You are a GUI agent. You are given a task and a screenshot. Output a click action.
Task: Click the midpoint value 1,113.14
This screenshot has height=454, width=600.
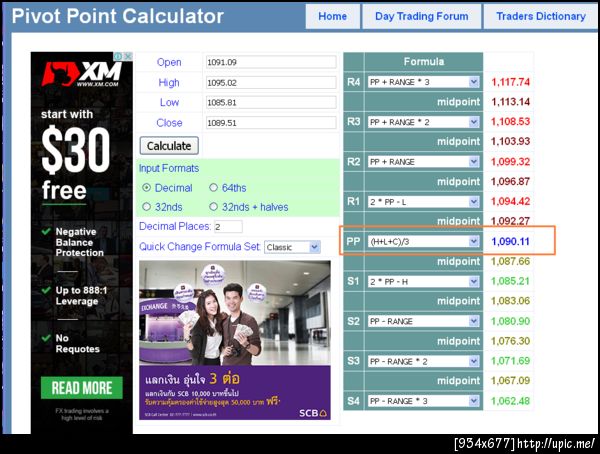click(x=510, y=102)
